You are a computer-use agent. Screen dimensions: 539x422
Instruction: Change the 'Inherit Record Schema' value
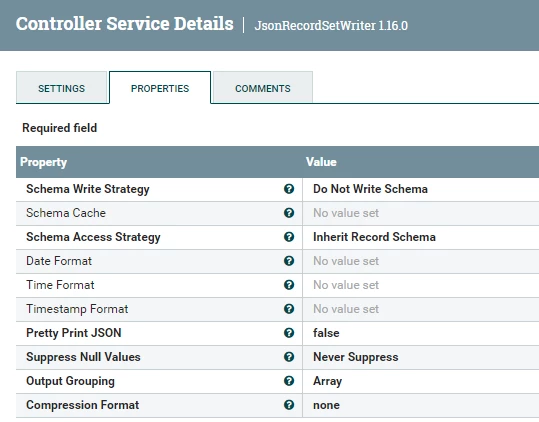point(374,237)
